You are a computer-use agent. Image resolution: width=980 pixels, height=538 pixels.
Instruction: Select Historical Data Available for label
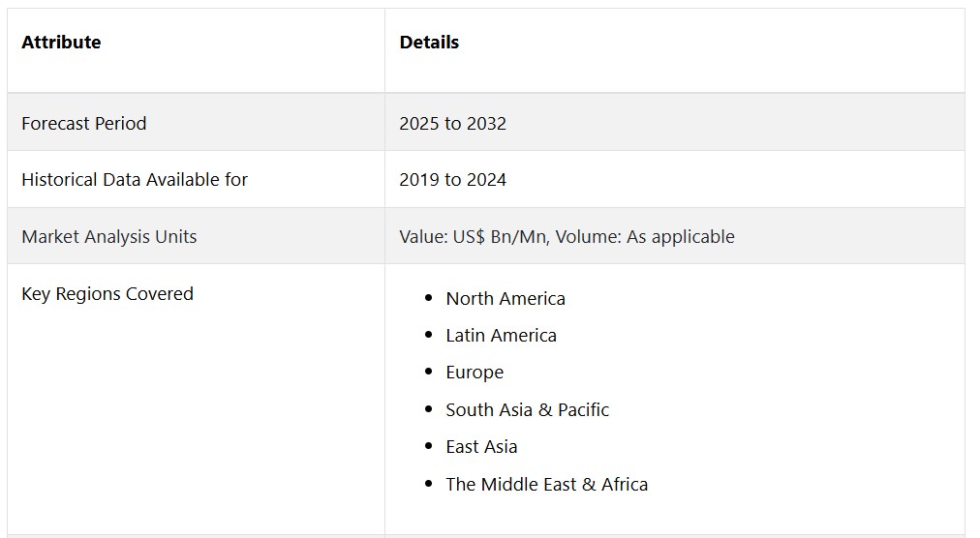pyautogui.click(x=135, y=179)
